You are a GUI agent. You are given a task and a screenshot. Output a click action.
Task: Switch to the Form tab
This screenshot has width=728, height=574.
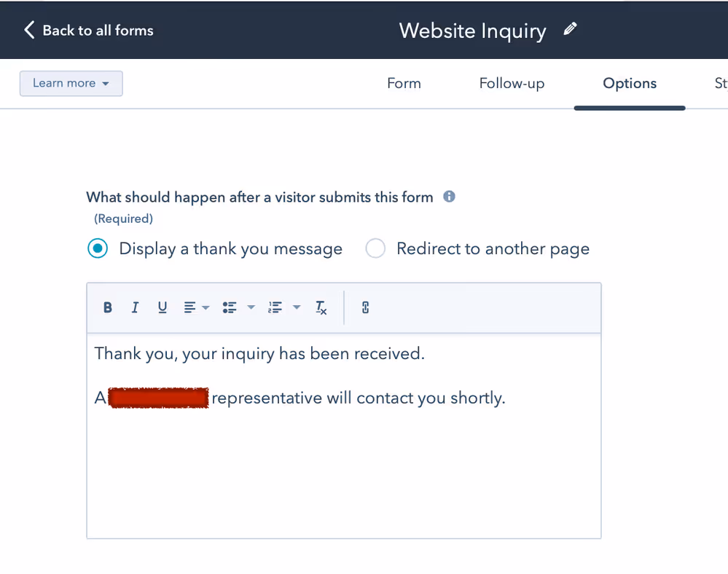[x=404, y=83]
